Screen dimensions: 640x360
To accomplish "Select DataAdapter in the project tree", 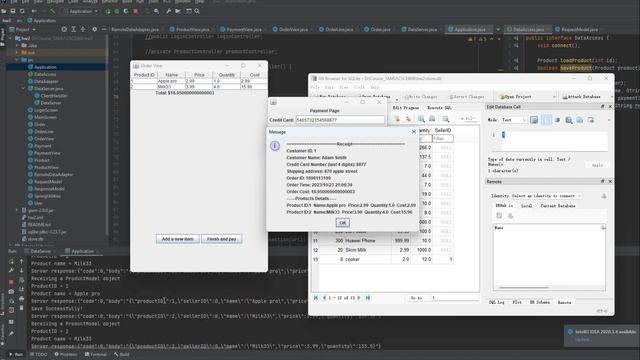I will coord(46,81).
